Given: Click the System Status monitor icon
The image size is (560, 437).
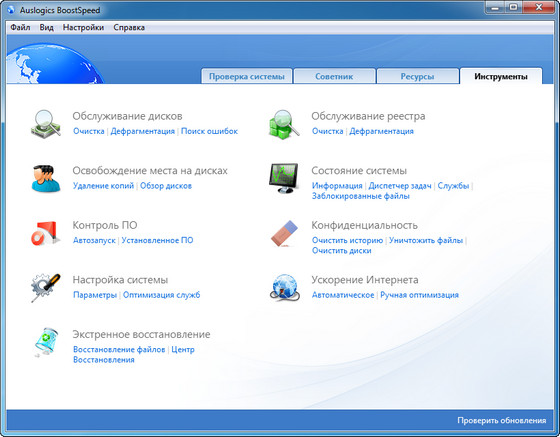Looking at the screenshot, I should click(x=284, y=178).
